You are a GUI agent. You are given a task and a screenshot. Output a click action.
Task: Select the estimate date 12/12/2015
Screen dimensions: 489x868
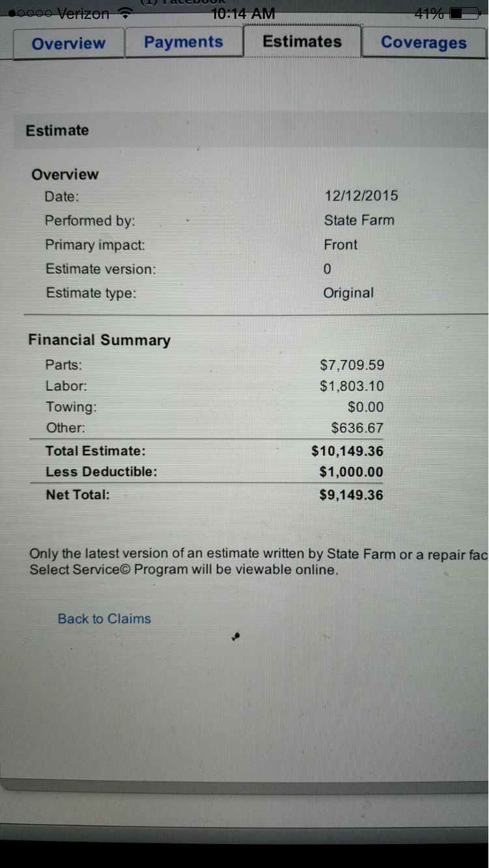(361, 196)
